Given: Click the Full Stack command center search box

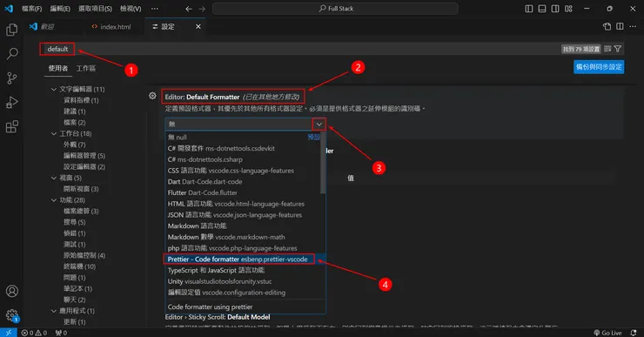Looking at the screenshot, I should [x=335, y=9].
